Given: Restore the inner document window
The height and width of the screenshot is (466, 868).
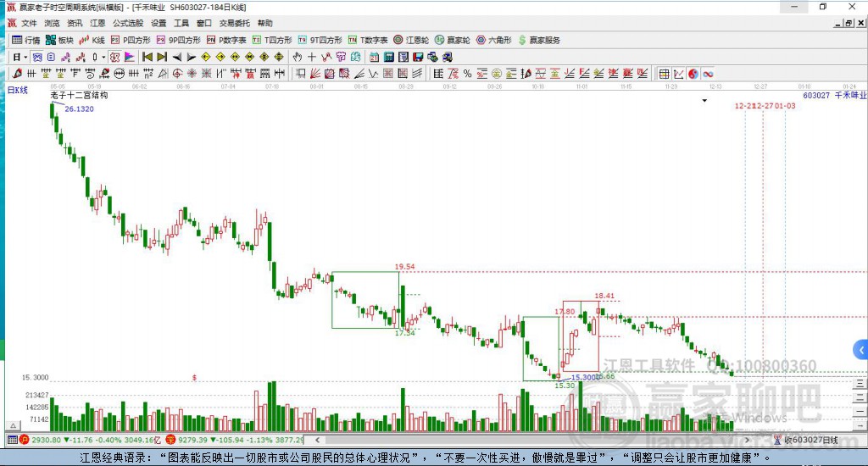Looking at the screenshot, I should [x=849, y=23].
